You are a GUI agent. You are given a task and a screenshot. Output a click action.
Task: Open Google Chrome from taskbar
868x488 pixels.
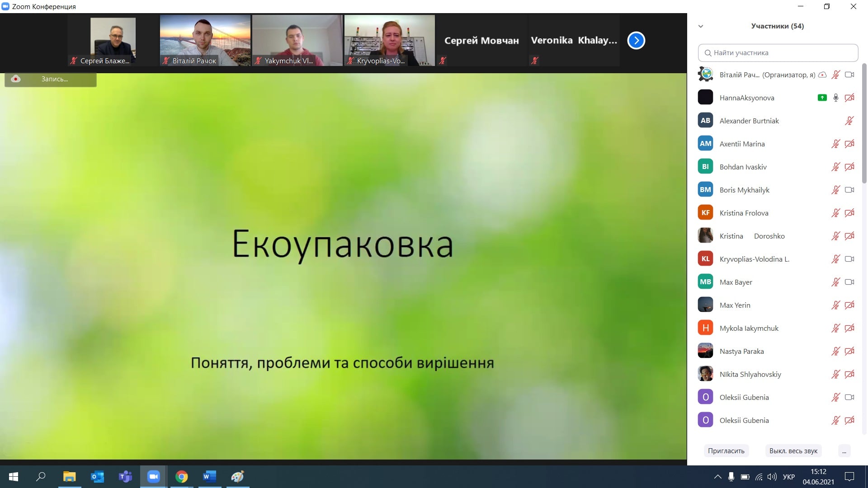181,476
